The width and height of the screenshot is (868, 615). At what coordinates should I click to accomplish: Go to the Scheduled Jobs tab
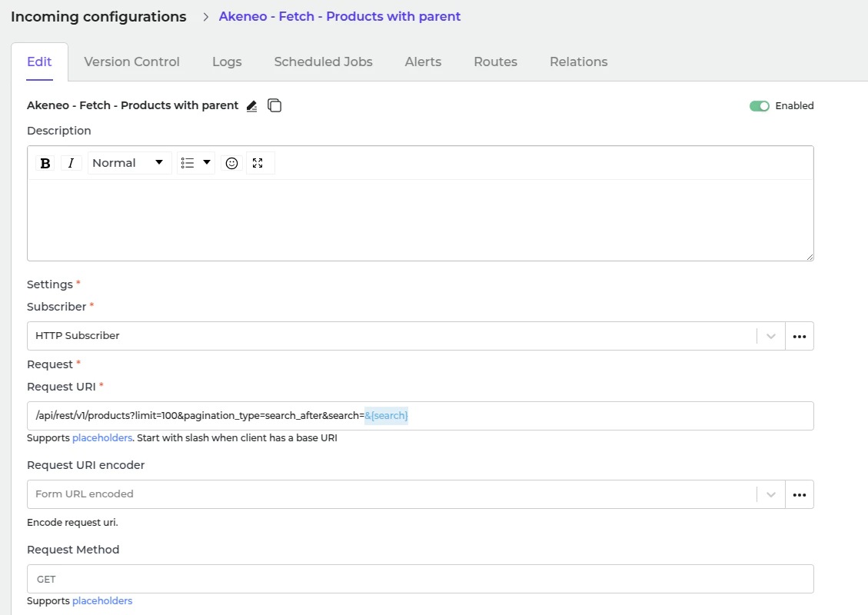[323, 62]
